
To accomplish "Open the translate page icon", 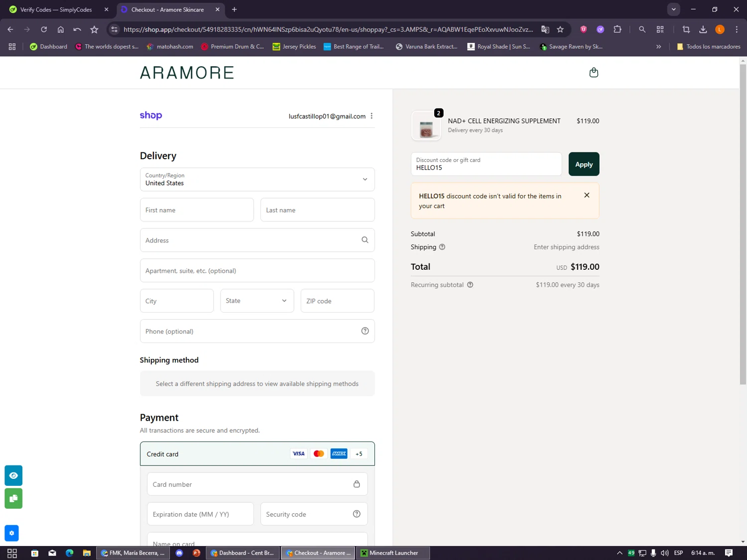I will 545,29.
